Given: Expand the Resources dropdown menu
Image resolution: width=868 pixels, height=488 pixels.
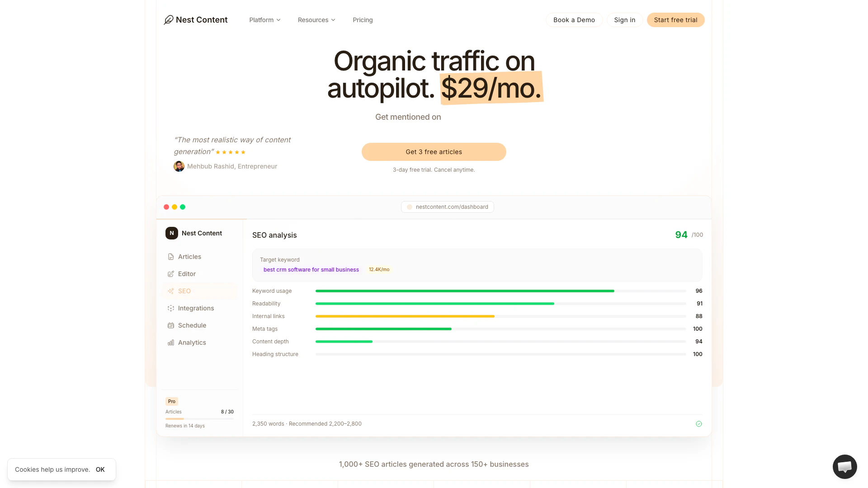Looking at the screenshot, I should (316, 20).
